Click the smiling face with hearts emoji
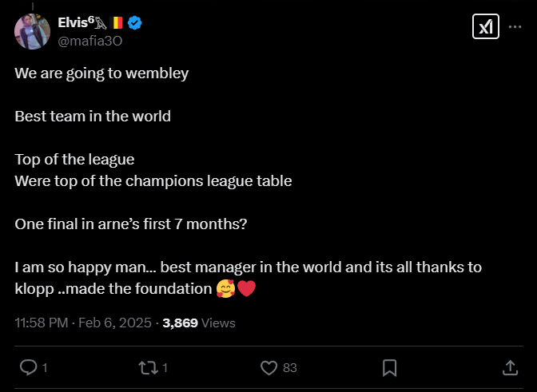Viewport: 537px width, 392px height. 225,289
